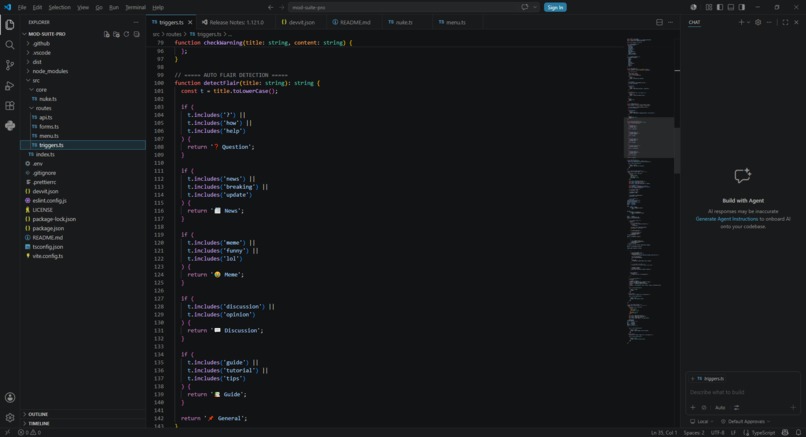
Task: Open the Manage gear in activity bar
Action: (10, 417)
